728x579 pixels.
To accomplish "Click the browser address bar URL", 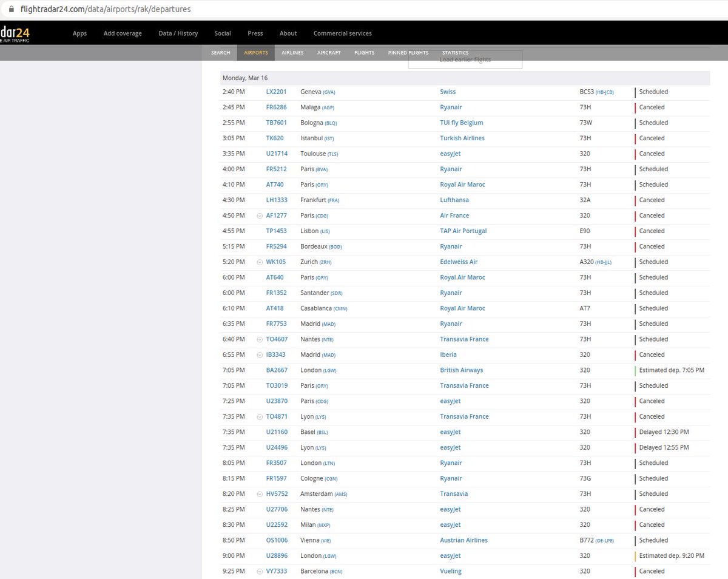I will coord(106,9).
